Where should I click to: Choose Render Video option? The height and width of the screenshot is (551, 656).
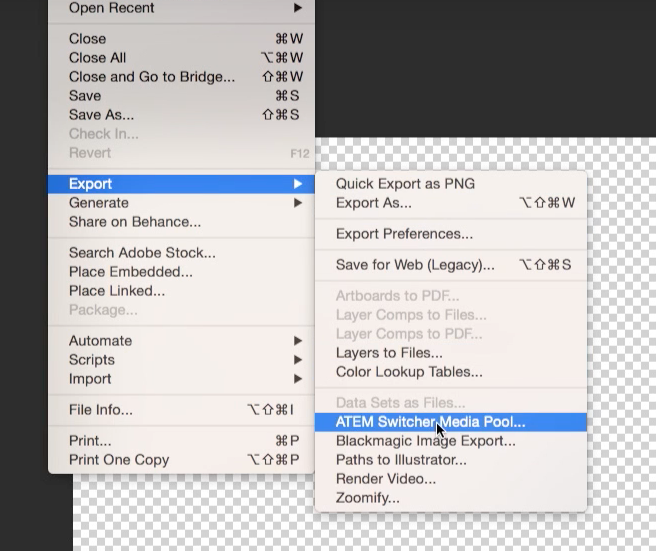[x=451, y=479]
